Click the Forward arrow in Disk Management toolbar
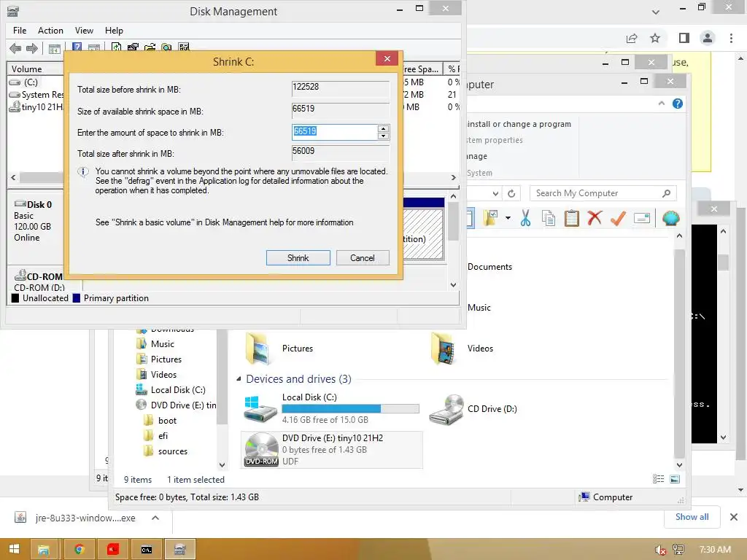 point(32,48)
